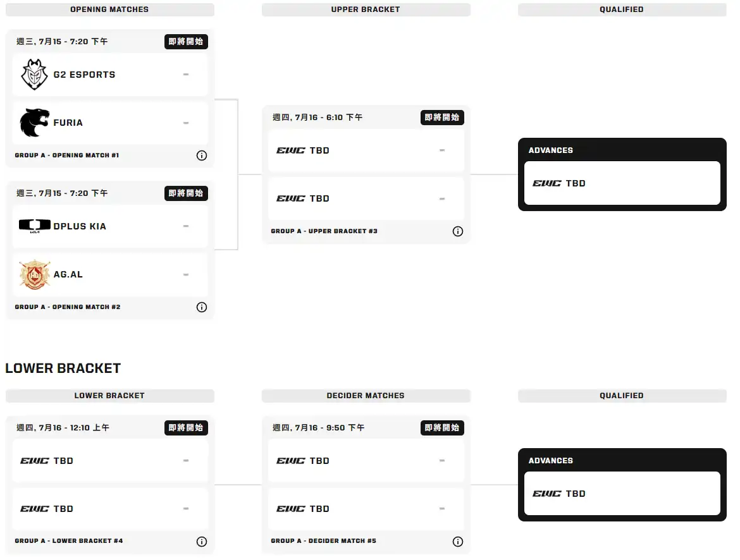The width and height of the screenshot is (740, 560).
Task: Open info icon for Opening Match #2
Action: 202,307
